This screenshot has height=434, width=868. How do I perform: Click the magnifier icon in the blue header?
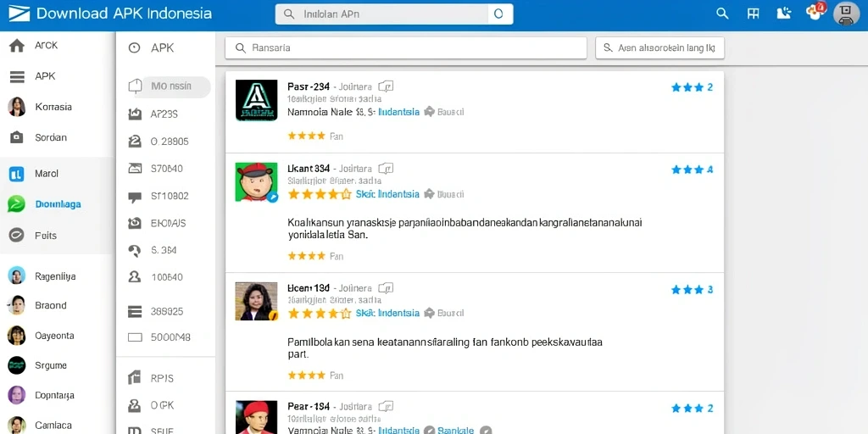(722, 14)
